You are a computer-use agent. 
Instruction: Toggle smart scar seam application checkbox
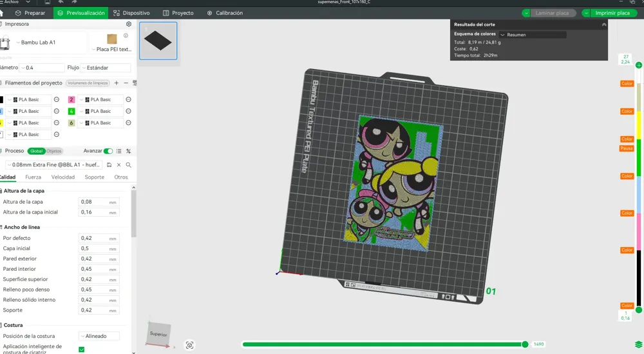(x=81, y=349)
